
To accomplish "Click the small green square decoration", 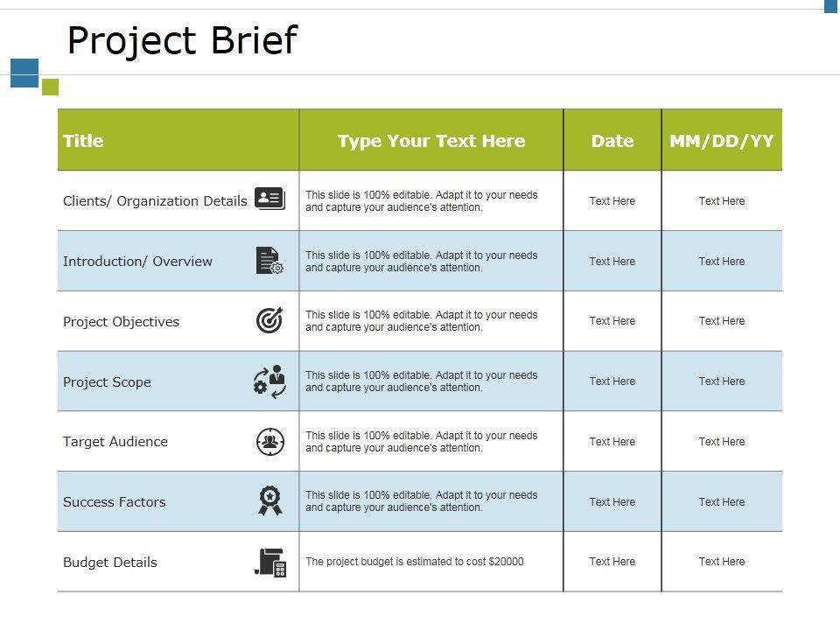I will point(50,87).
